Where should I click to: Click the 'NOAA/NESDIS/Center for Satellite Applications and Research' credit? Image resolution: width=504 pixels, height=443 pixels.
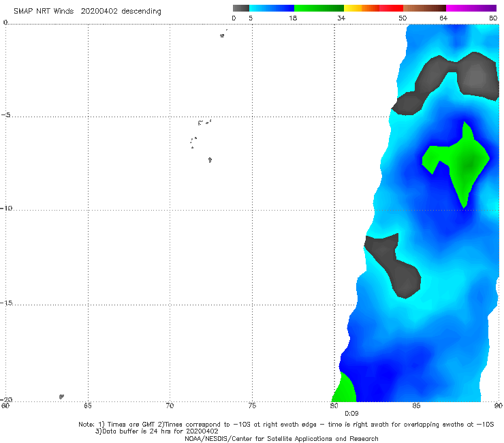point(281,438)
